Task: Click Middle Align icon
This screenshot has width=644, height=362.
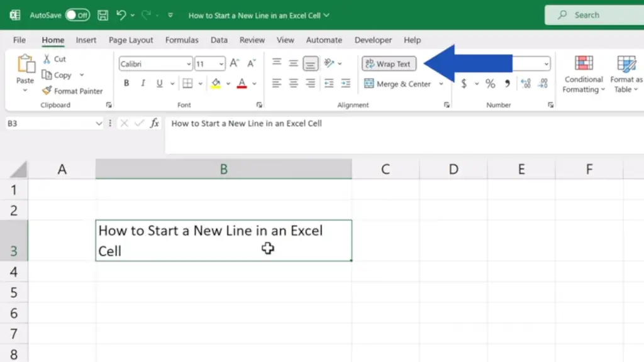Action: (x=293, y=63)
